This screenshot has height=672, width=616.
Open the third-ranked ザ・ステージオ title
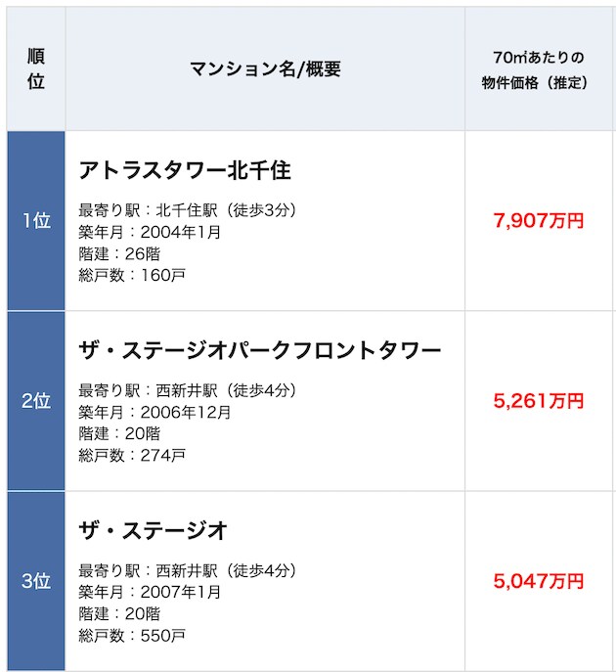click(x=153, y=530)
